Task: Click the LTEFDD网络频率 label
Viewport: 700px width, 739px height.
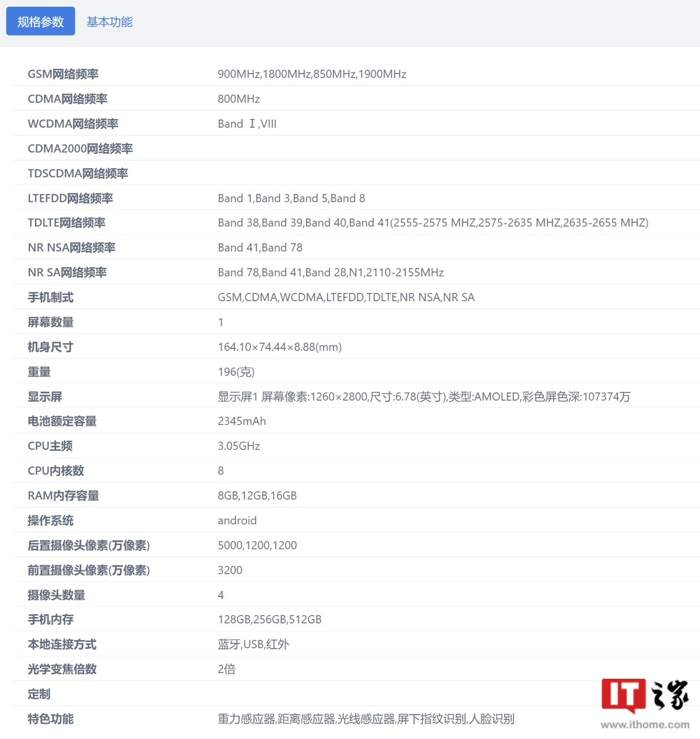Action: click(70, 198)
